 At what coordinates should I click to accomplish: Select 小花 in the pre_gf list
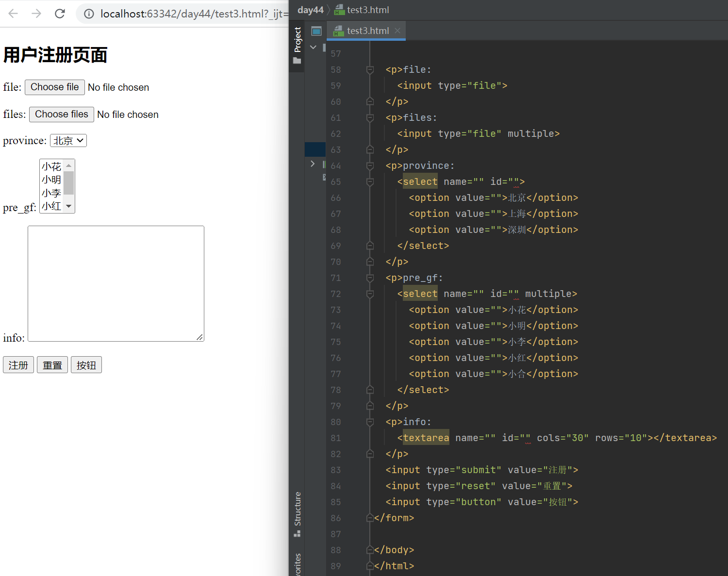pyautogui.click(x=51, y=167)
